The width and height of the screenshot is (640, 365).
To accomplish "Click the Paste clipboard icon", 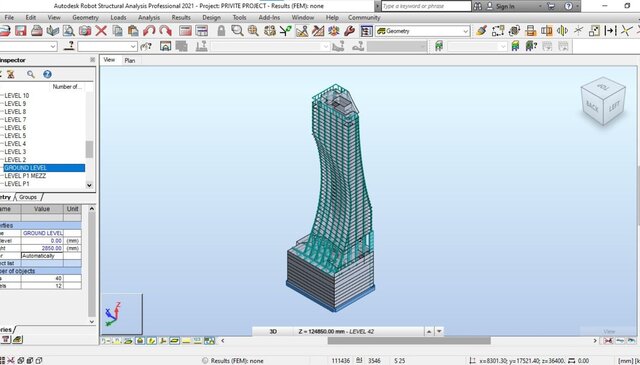I will [x=133, y=31].
